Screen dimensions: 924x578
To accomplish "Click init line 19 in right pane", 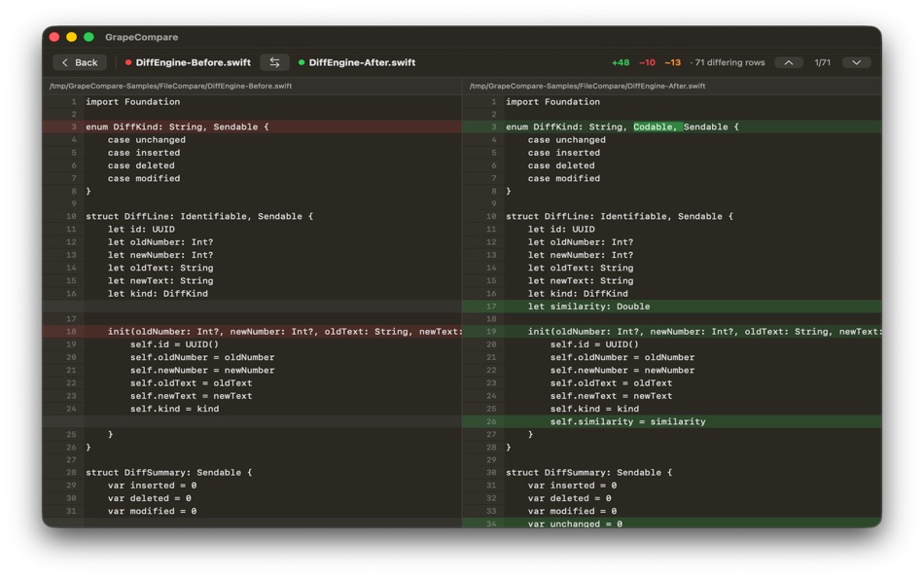I will (x=672, y=332).
